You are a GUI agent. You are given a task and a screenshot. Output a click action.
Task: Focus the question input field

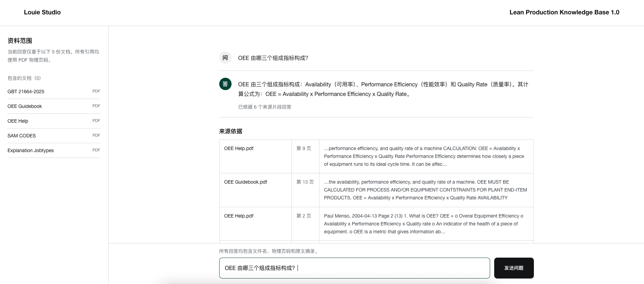(354, 268)
